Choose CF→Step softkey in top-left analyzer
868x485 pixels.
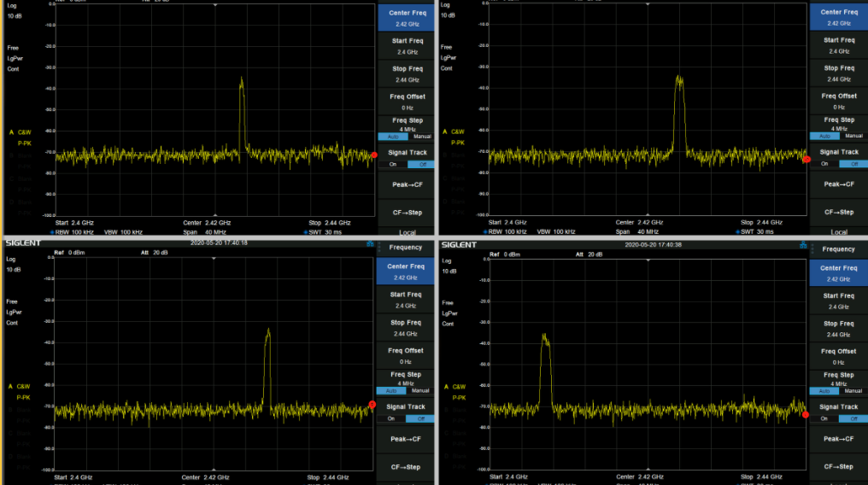pos(407,213)
